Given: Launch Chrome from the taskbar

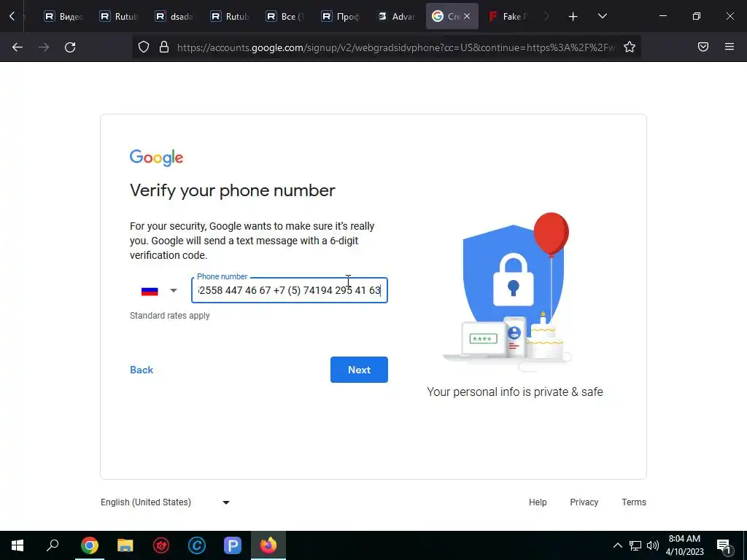Looking at the screenshot, I should pos(90,545).
